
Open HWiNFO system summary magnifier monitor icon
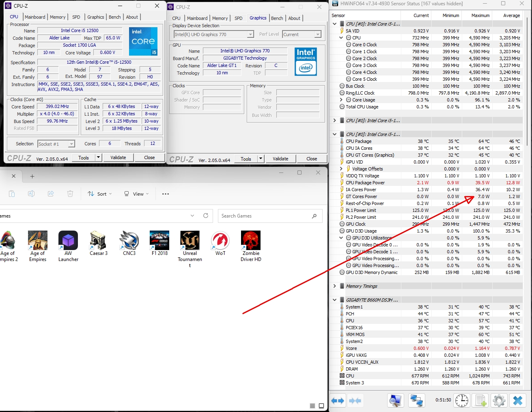pos(395,401)
